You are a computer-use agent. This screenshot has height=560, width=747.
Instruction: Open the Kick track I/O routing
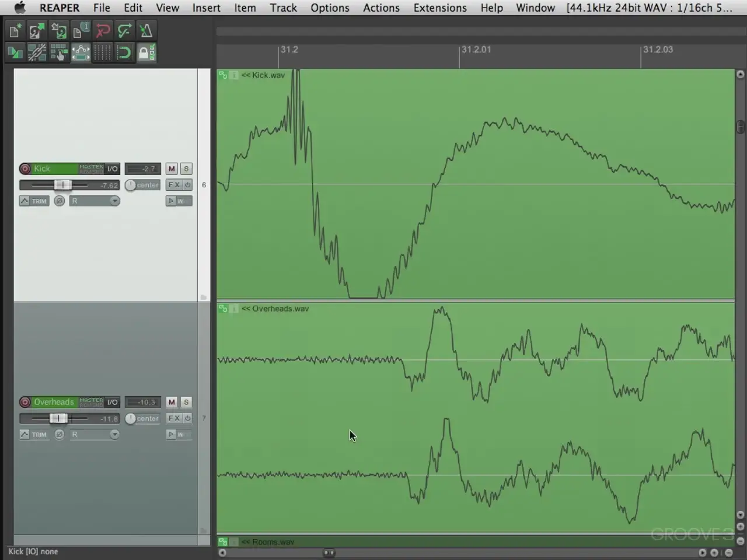tap(112, 169)
